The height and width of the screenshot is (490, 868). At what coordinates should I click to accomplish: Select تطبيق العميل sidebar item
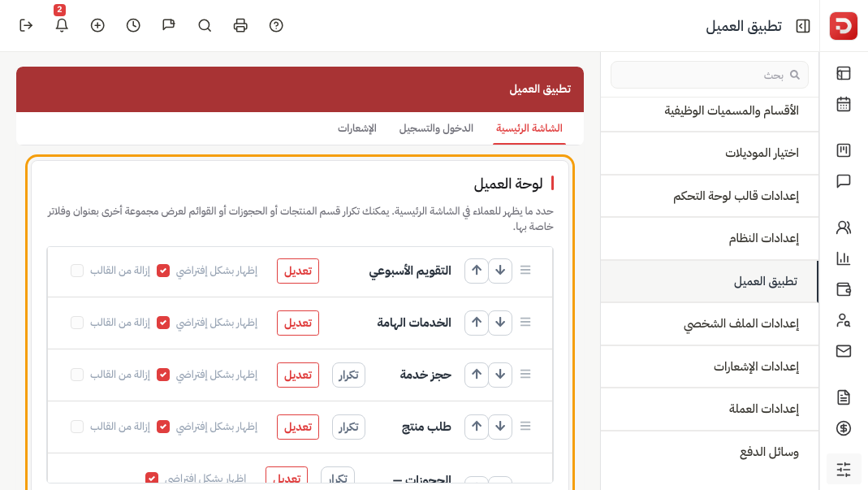pos(710,281)
